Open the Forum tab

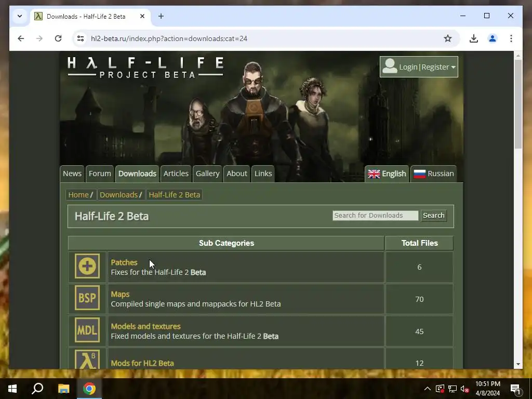click(100, 174)
